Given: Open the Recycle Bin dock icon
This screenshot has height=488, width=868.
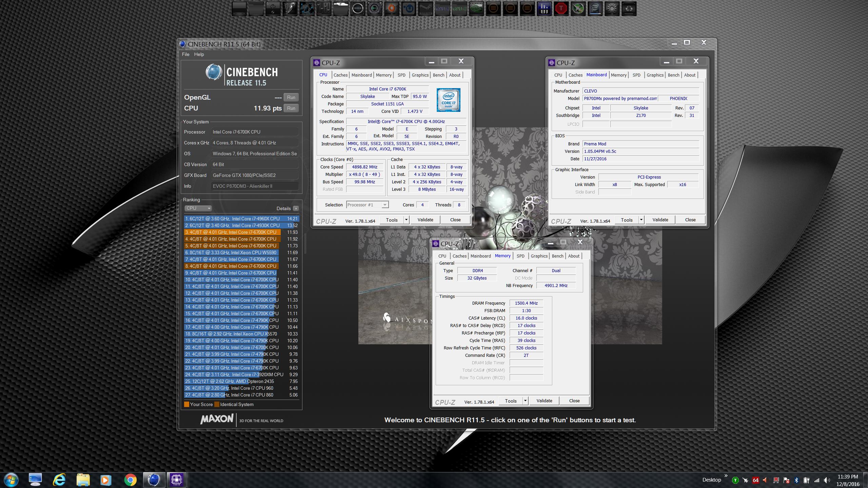Looking at the screenshot, I should pyautogui.click(x=629, y=8).
